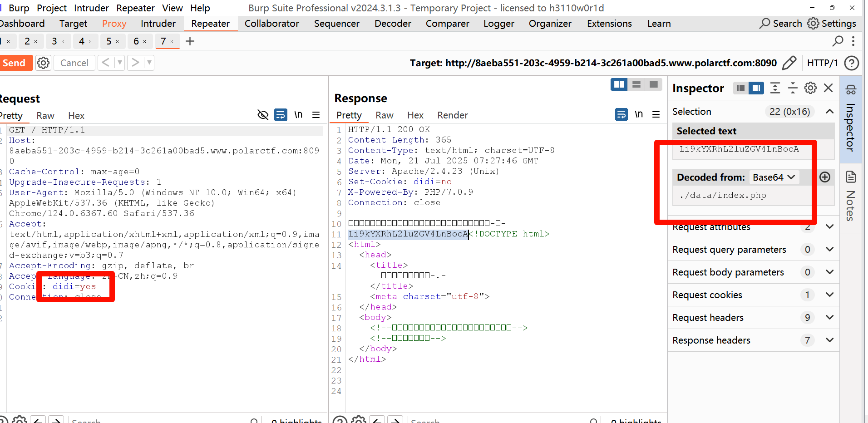
Task: Switch Request view to Raw
Action: (45, 115)
